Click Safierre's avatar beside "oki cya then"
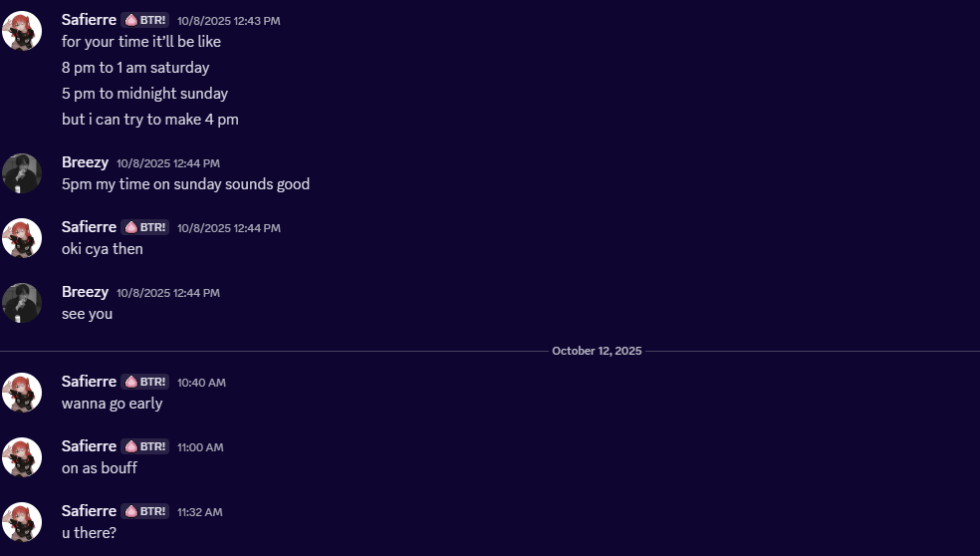This screenshot has width=980, height=556. coord(22,238)
